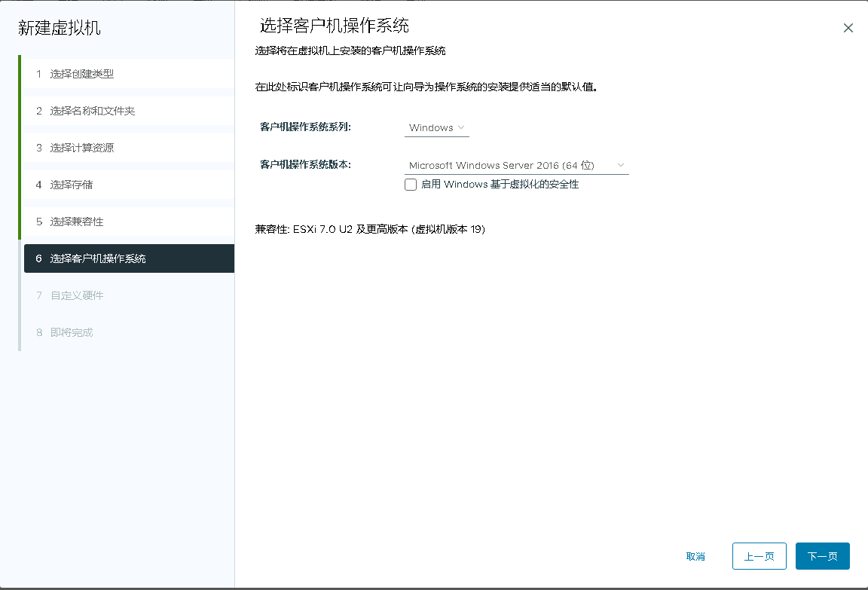
Task: Click greyed-out step 7 自定义硬件
Action: tap(77, 295)
